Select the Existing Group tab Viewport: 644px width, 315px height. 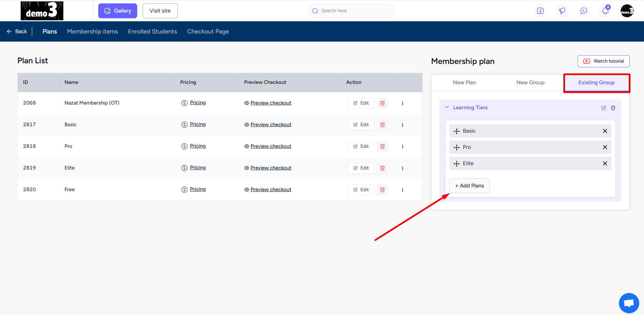coord(596,83)
